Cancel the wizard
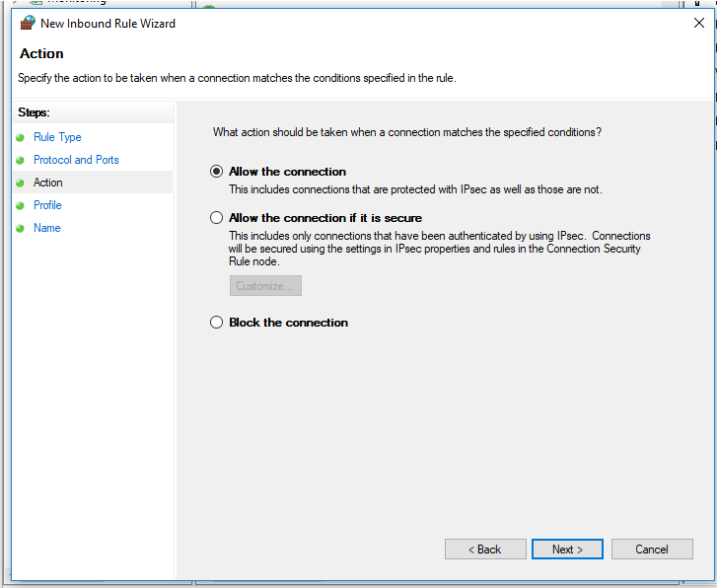718x588 pixels. coord(652,550)
